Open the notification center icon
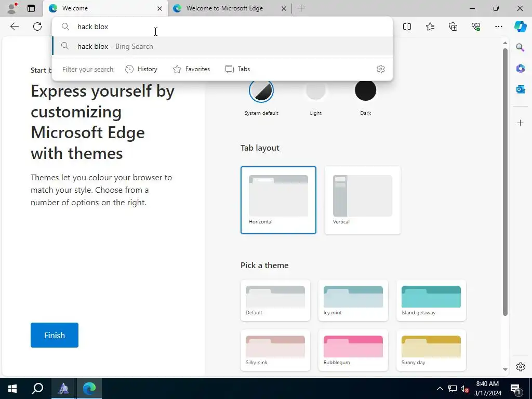Screen dimensions: 532x399 click(515, 389)
